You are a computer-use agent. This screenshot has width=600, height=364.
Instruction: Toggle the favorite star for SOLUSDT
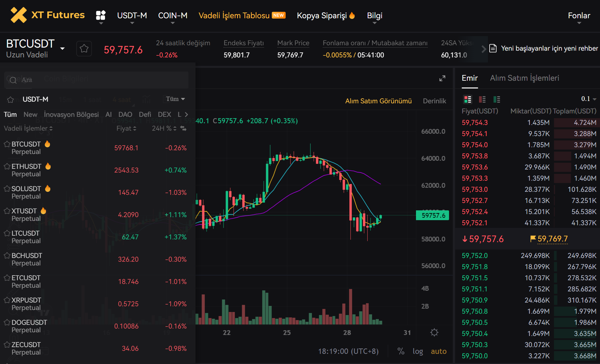click(7, 188)
